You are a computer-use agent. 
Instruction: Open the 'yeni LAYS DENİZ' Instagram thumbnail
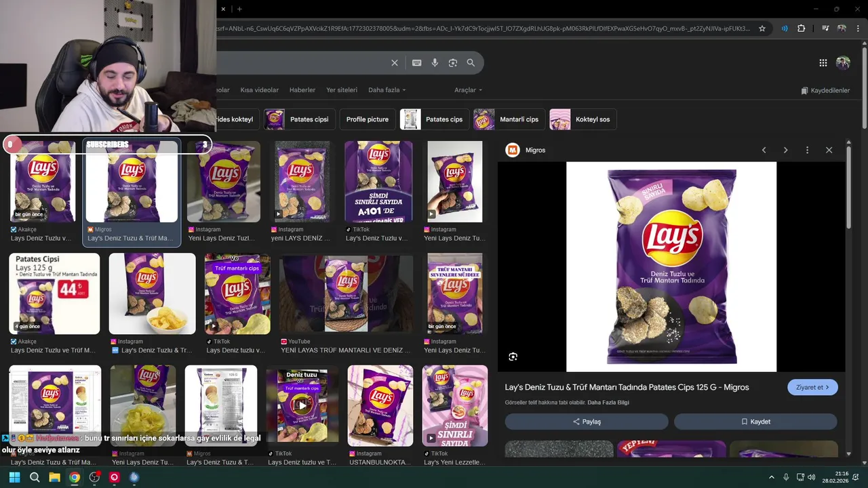pyautogui.click(x=302, y=182)
